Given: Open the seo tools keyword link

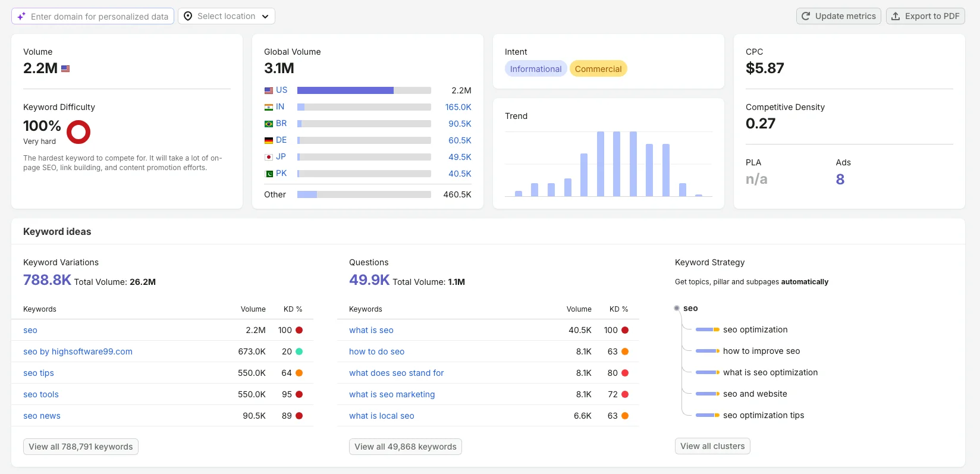Looking at the screenshot, I should [x=41, y=394].
